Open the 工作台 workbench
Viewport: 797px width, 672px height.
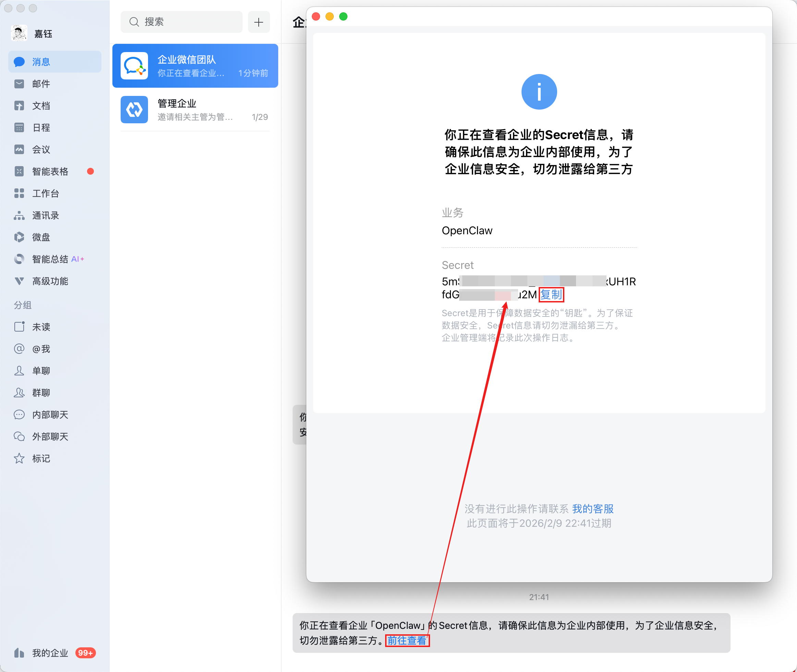point(45,194)
